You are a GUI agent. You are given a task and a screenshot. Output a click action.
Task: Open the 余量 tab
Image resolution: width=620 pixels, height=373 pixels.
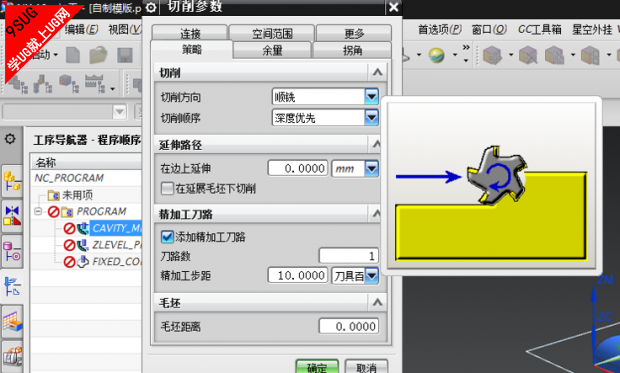(x=272, y=50)
